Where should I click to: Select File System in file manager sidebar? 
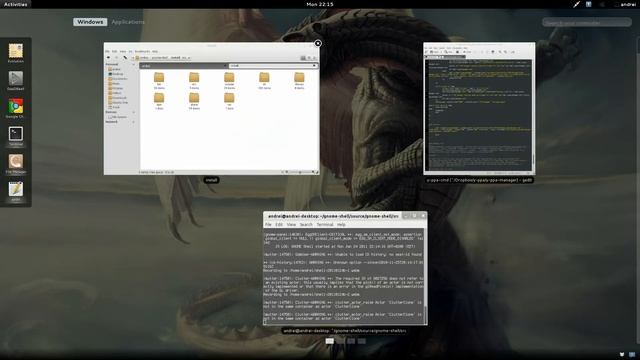click(118, 117)
